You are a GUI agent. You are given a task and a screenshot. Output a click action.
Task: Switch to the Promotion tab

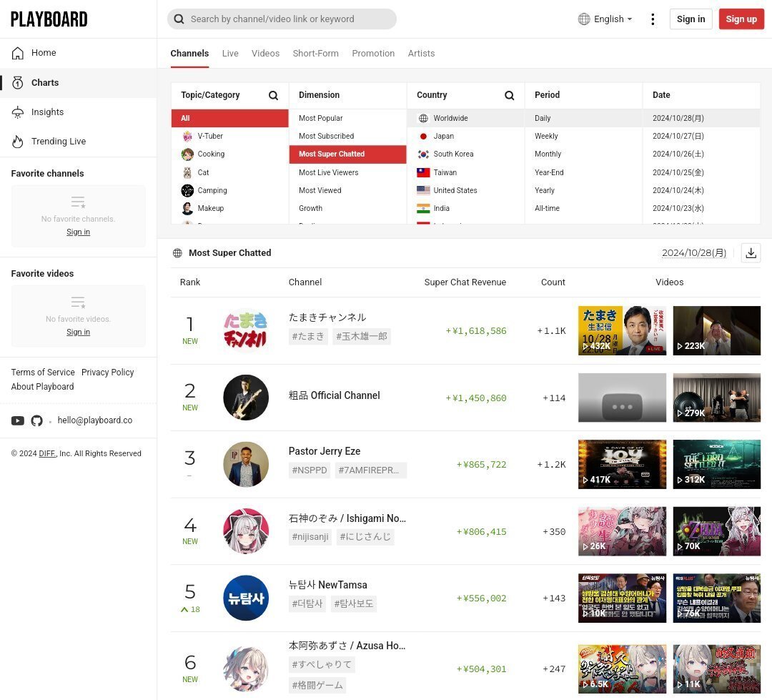373,53
